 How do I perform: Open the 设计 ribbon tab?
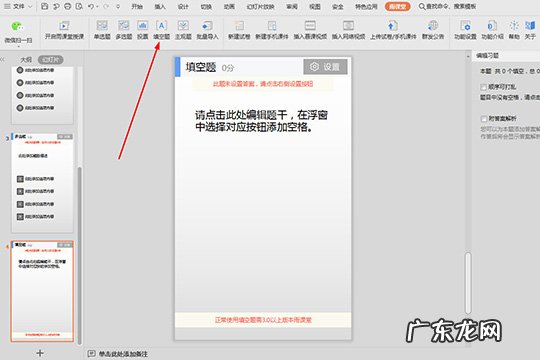[183, 7]
